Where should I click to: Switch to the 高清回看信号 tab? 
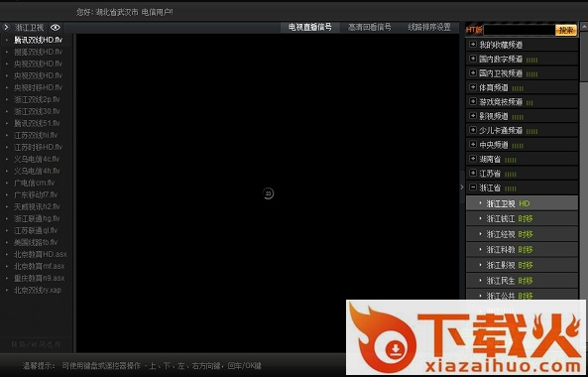(x=370, y=28)
